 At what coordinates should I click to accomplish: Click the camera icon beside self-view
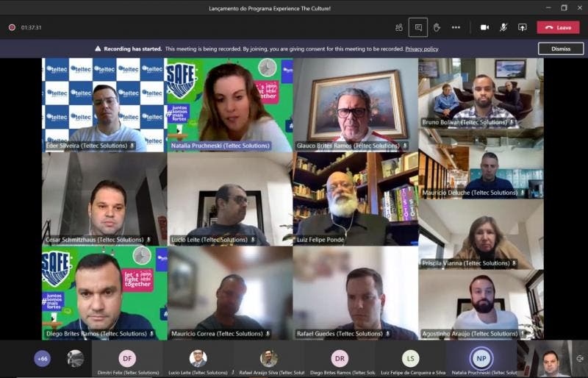click(x=580, y=358)
